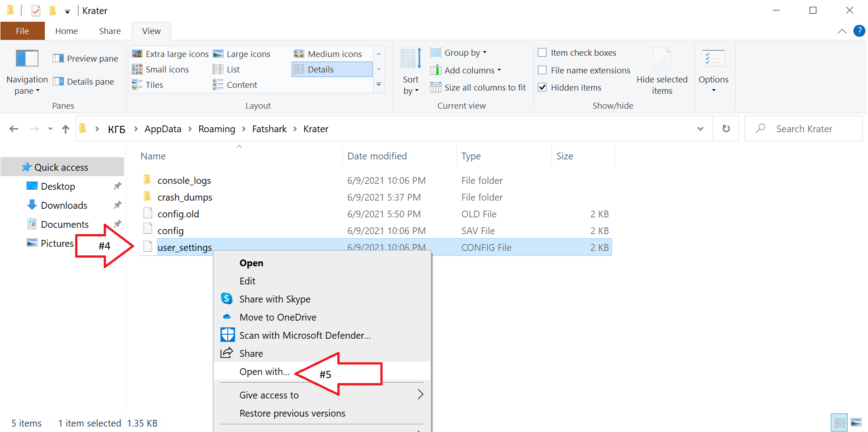Enable Item check boxes option
The image size is (868, 432).
(542, 53)
